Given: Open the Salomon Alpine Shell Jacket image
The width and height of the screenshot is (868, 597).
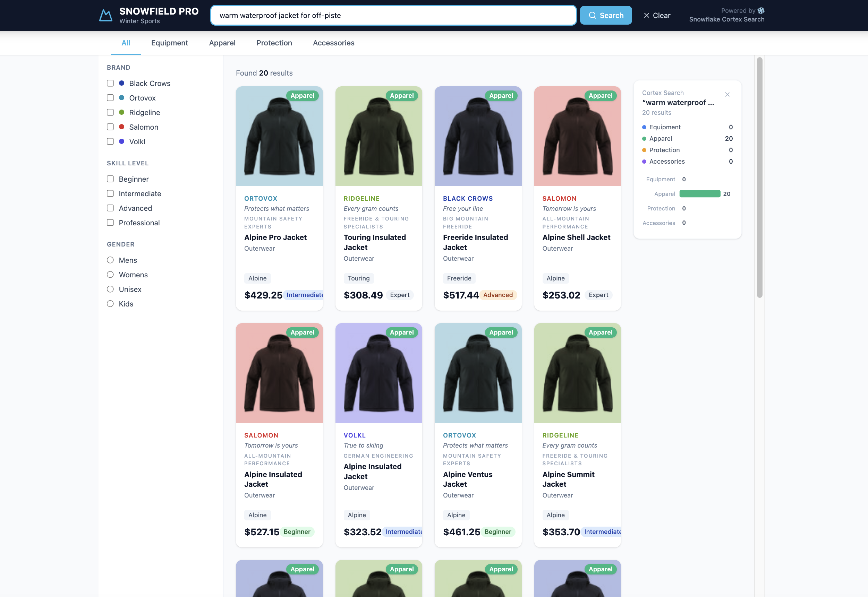Looking at the screenshot, I should (577, 137).
